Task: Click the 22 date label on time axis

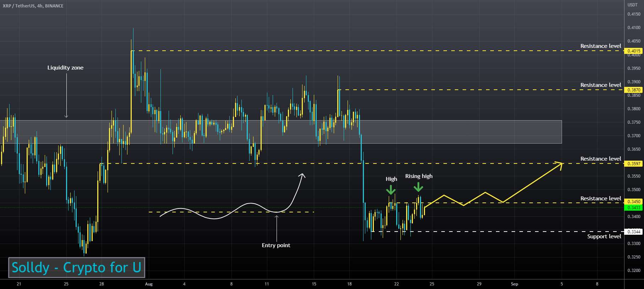Action: (x=397, y=284)
